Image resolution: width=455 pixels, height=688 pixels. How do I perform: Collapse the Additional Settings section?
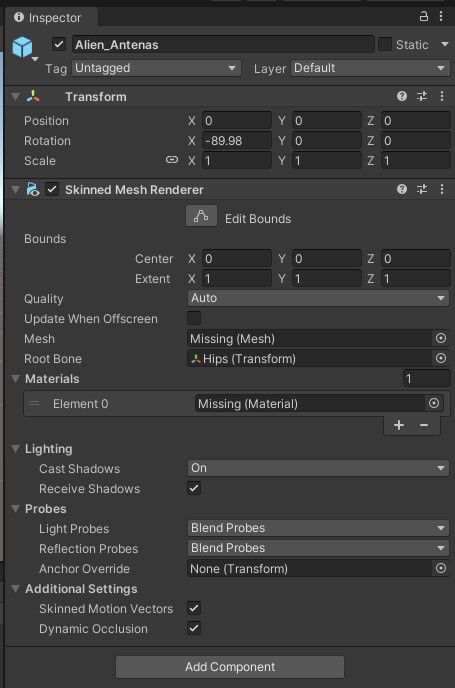[x=15, y=588]
